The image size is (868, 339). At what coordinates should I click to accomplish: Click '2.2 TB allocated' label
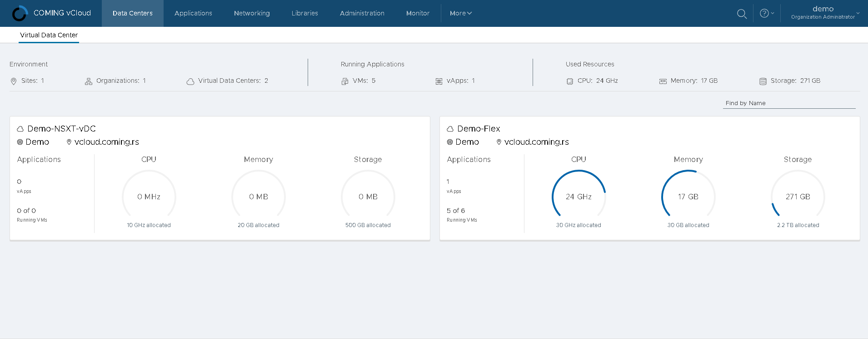[798, 225]
